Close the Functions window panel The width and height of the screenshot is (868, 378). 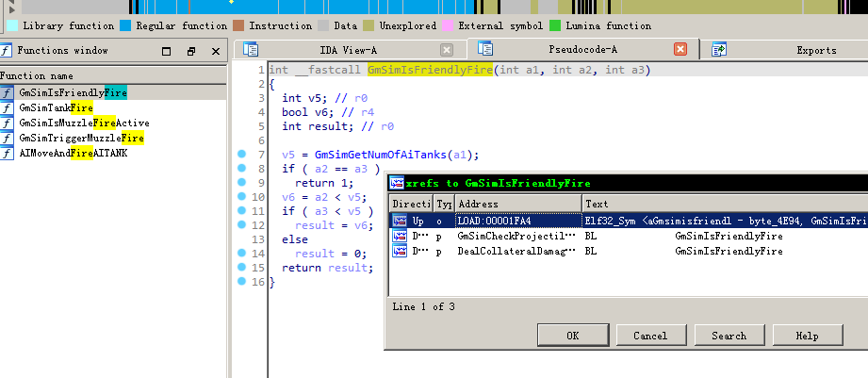pos(216,51)
